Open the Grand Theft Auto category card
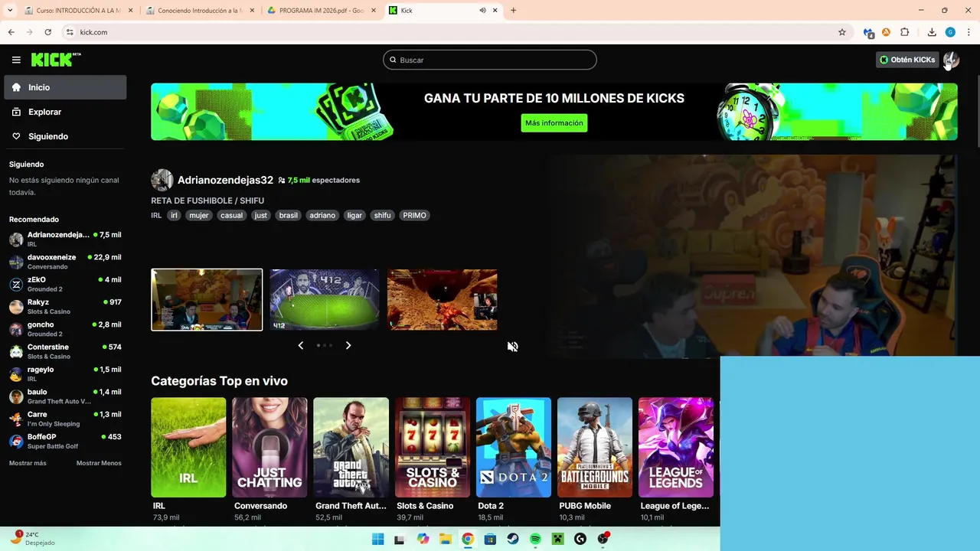The height and width of the screenshot is (551, 980). pos(351,448)
